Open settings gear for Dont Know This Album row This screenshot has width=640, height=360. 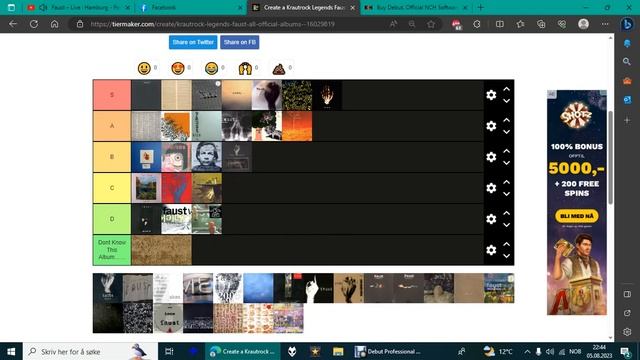tap(491, 250)
